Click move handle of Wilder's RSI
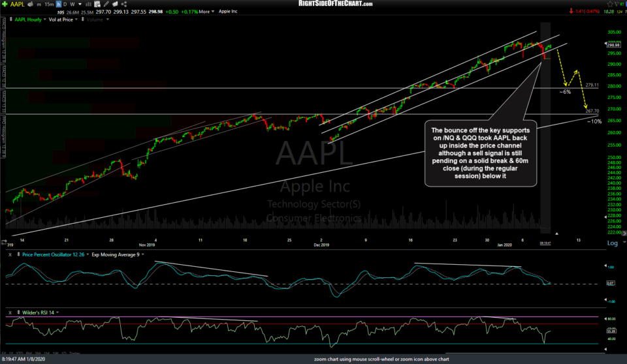The width and height of the screenshot is (627, 364). point(18,312)
